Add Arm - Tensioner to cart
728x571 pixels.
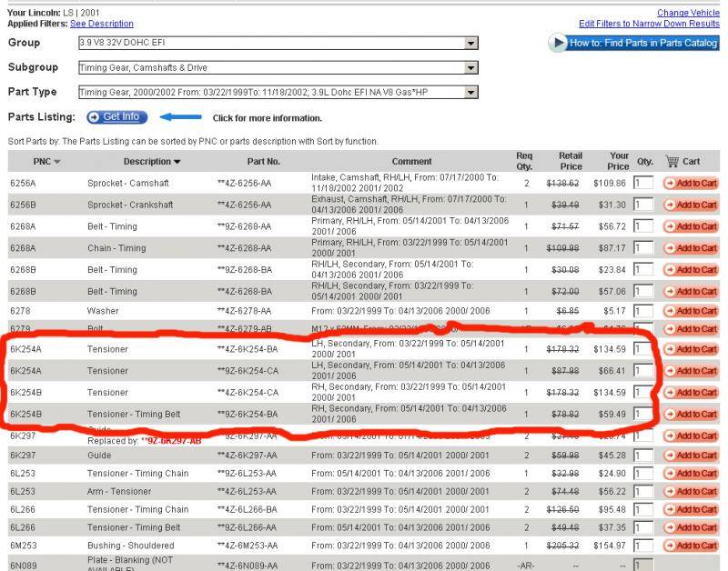(691, 491)
